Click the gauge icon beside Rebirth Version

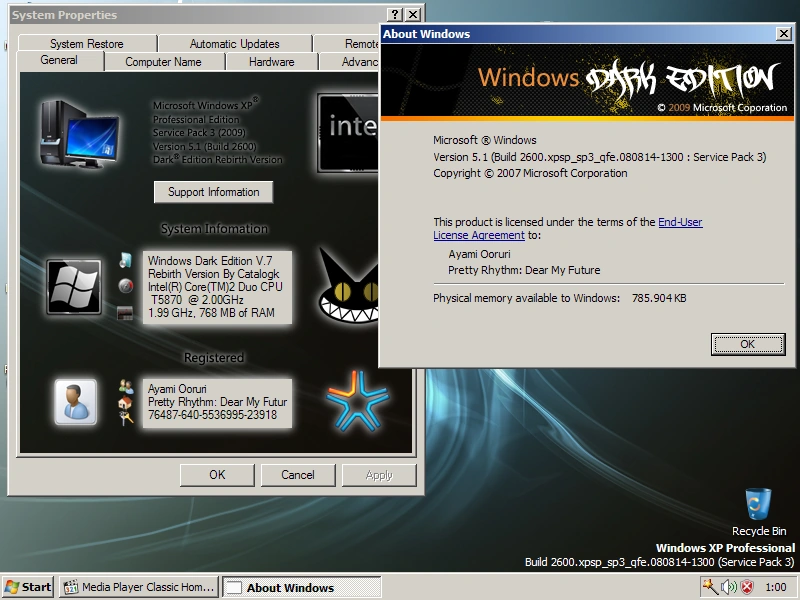pyautogui.click(x=126, y=286)
